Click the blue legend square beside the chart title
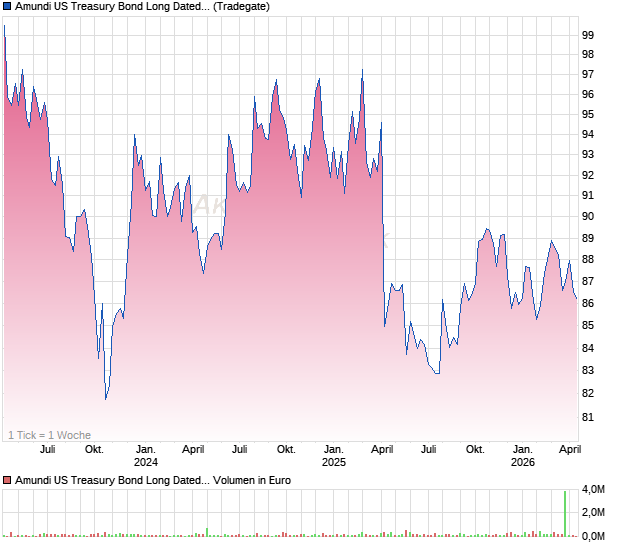620x546 pixels. [x=7, y=6]
